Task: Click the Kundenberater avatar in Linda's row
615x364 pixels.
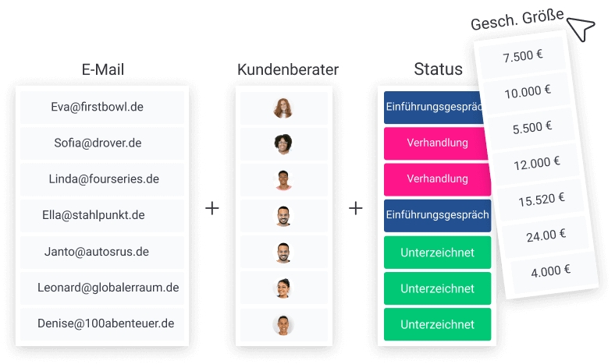Action: [x=283, y=180]
